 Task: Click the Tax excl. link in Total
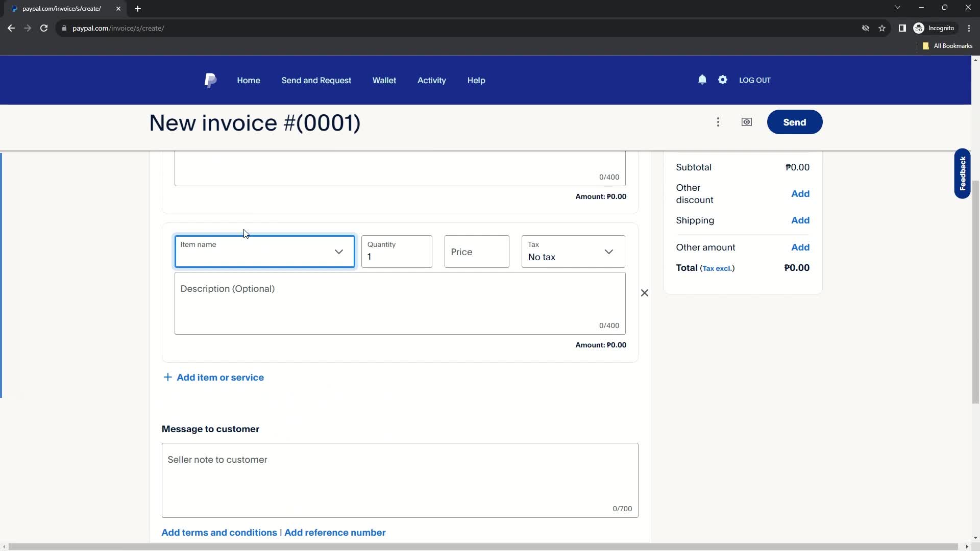[x=717, y=268]
